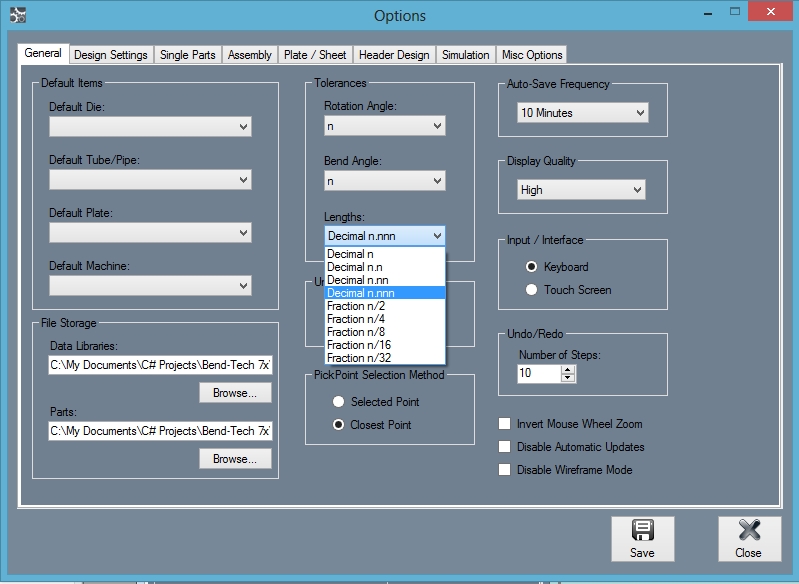Image resolution: width=799 pixels, height=584 pixels.
Task: Increase Number of Steps with up arrow
Action: click(x=569, y=369)
